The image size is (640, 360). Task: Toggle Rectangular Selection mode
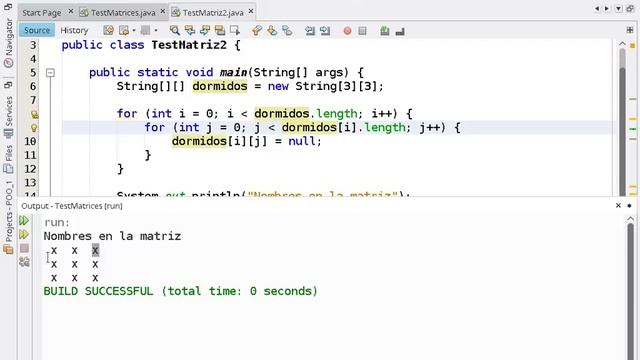(235, 30)
